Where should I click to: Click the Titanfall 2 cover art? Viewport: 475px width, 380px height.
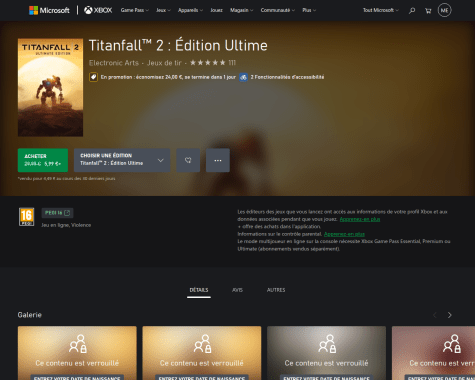(50, 87)
